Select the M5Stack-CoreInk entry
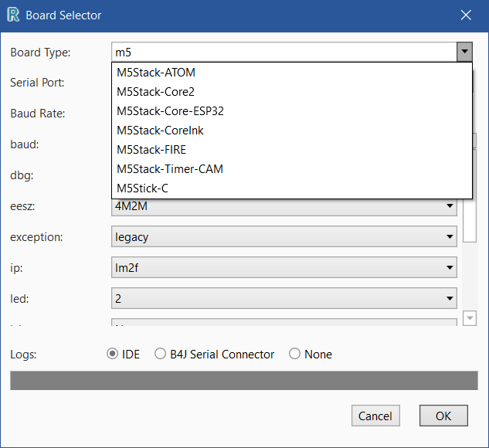The image size is (489, 448). click(x=160, y=131)
